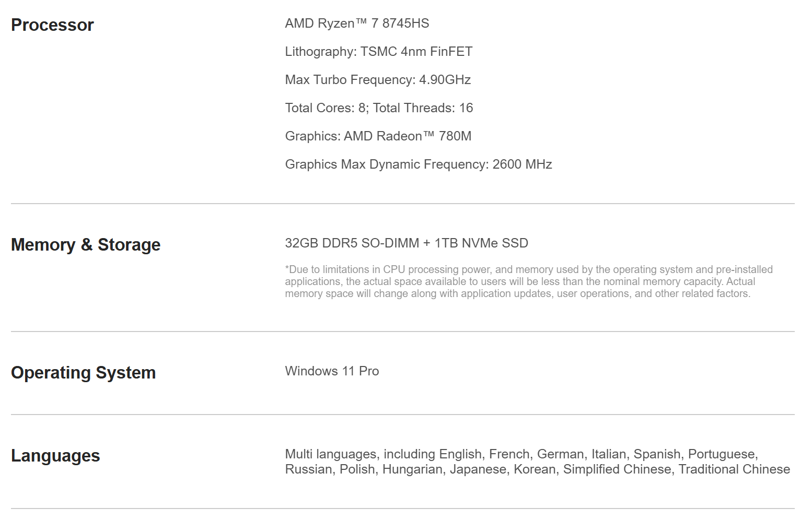812x520 pixels.
Task: Click the Max Turbo Frequency 4.90GHz line
Action: (378, 80)
